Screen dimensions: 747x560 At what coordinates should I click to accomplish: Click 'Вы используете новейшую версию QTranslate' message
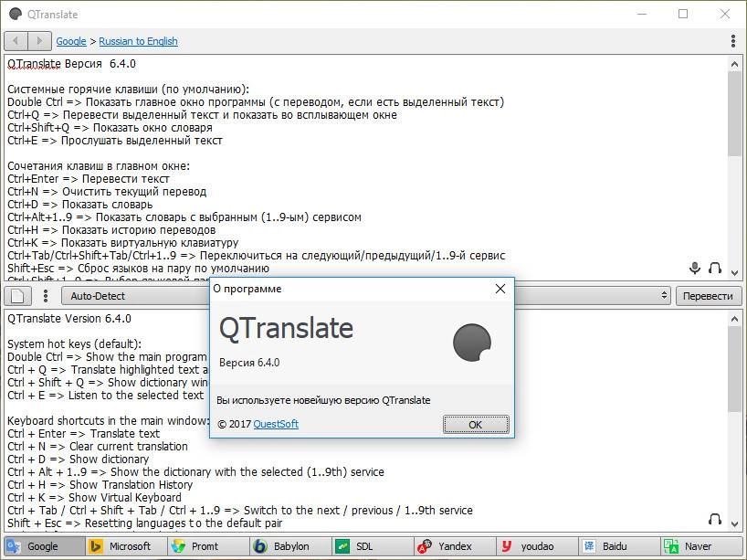(323, 400)
